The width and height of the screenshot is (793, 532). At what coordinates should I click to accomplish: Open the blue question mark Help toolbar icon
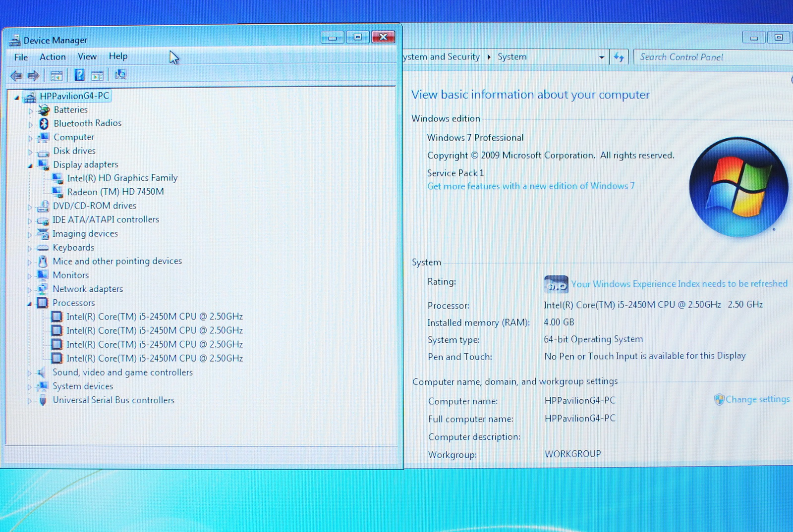click(x=79, y=75)
